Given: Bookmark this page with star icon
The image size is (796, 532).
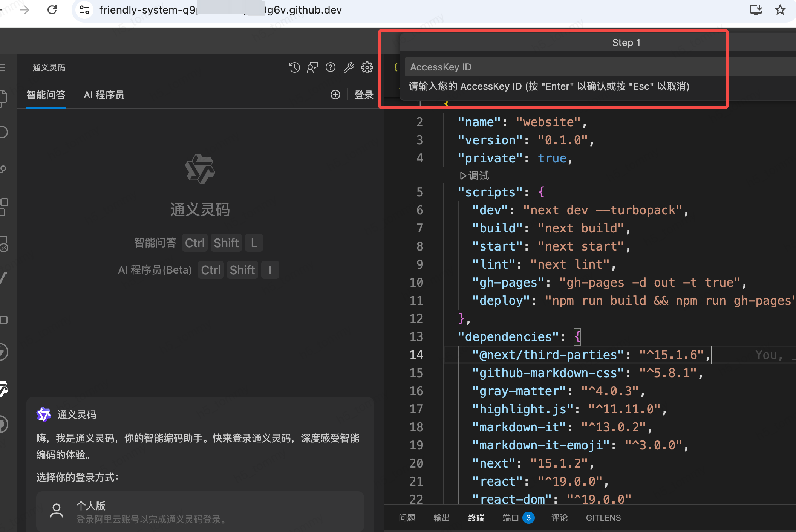Looking at the screenshot, I should tap(780, 10).
